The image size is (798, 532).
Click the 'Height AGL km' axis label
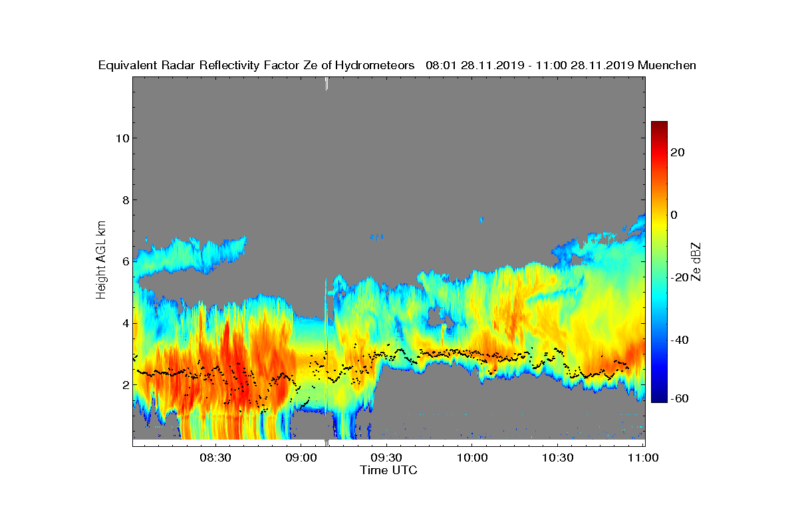[x=101, y=260]
